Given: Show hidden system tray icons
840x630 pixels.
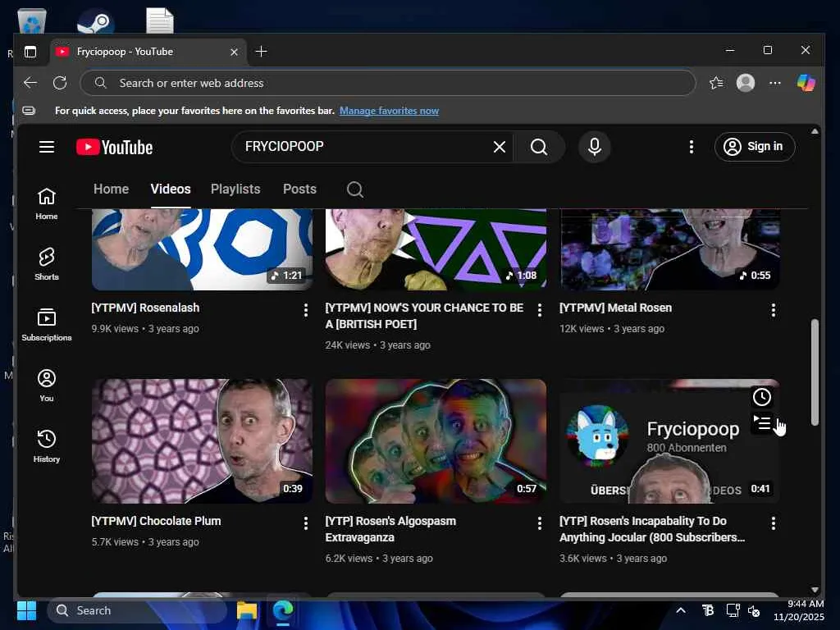Looking at the screenshot, I should [x=680, y=610].
